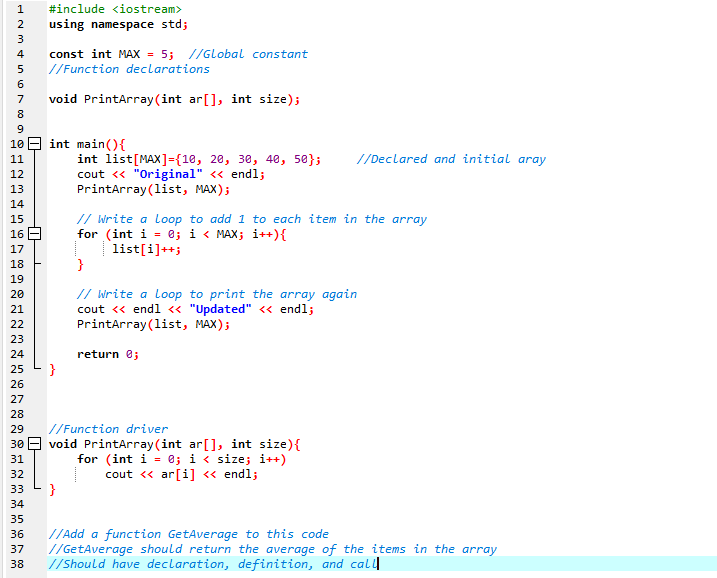Screen dimensions: 717x578
Task: Click line number 1 in the gutter
Action: point(20,9)
